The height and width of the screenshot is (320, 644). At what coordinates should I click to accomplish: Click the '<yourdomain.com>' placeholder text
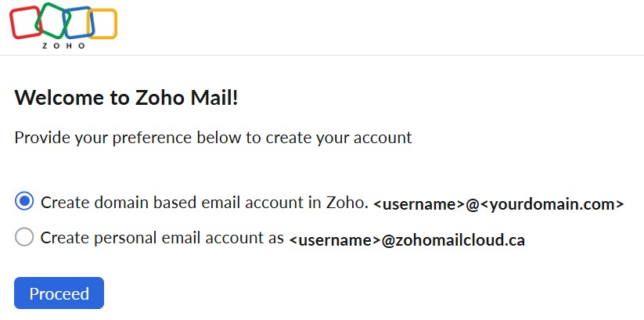click(x=552, y=204)
